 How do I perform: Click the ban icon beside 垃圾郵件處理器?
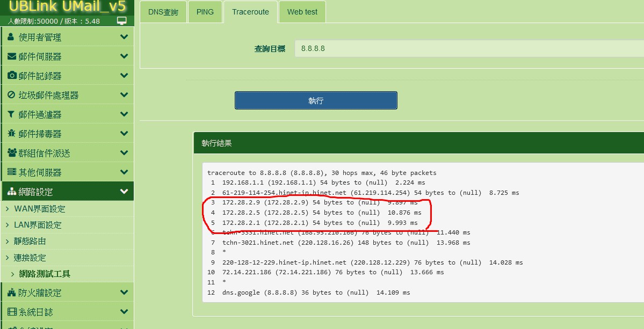pyautogui.click(x=12, y=95)
